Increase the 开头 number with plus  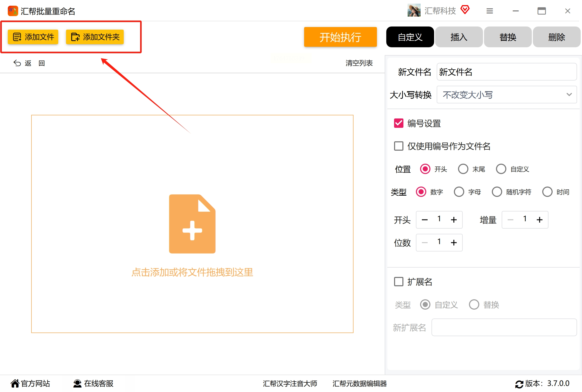(454, 220)
